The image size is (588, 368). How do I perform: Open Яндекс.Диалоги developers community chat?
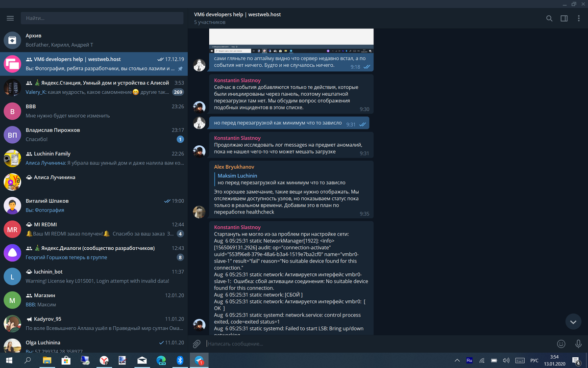click(94, 252)
